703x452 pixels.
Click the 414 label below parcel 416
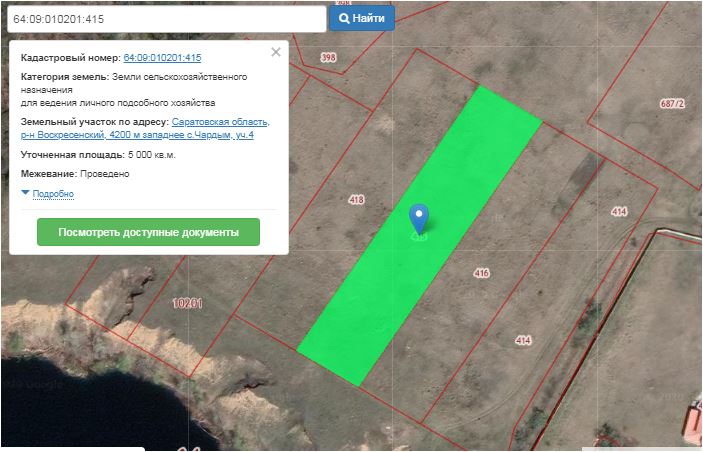coord(522,341)
